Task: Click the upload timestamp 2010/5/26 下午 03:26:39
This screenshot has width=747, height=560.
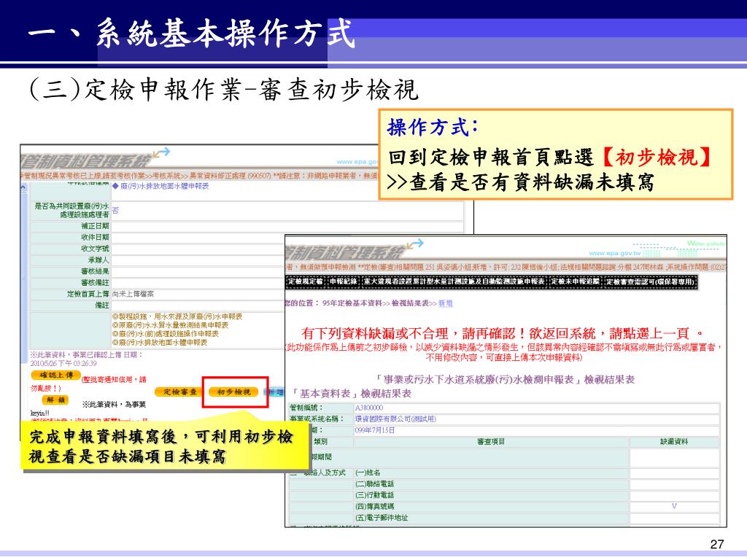Action: [63, 364]
